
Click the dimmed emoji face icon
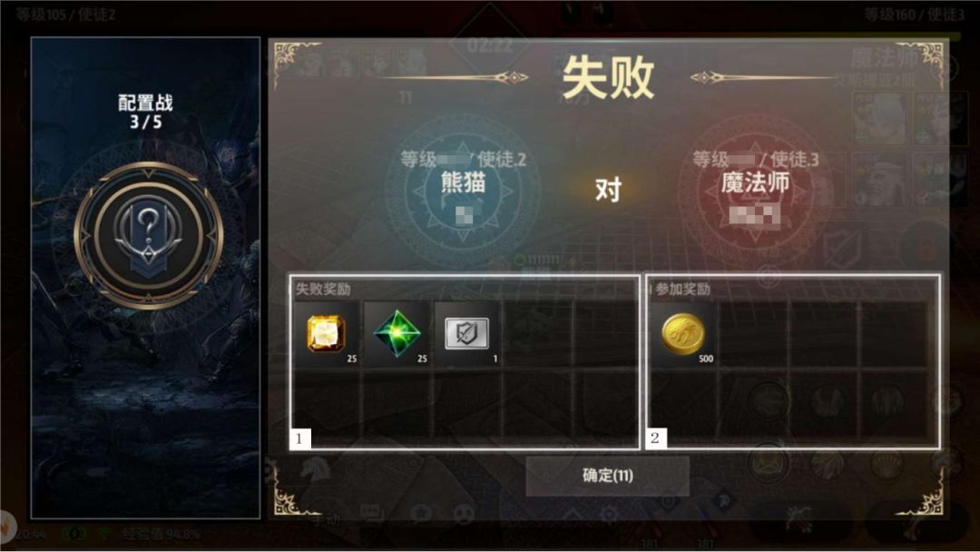click(464, 514)
